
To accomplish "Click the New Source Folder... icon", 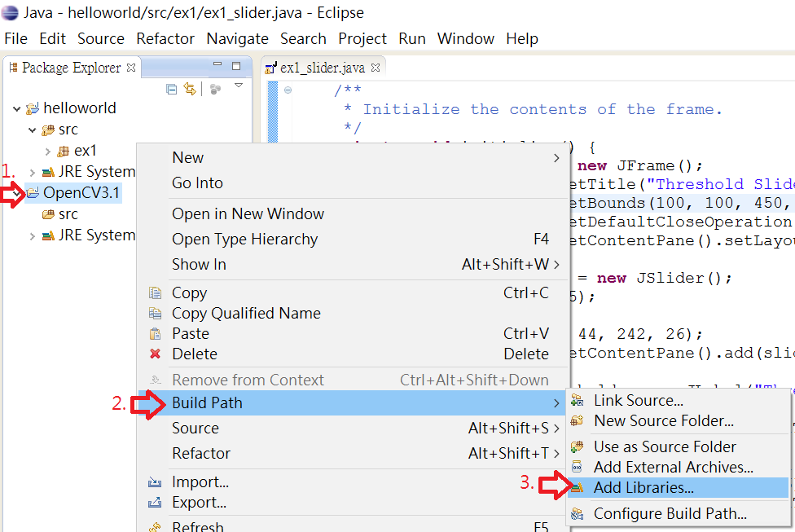I will (577, 421).
